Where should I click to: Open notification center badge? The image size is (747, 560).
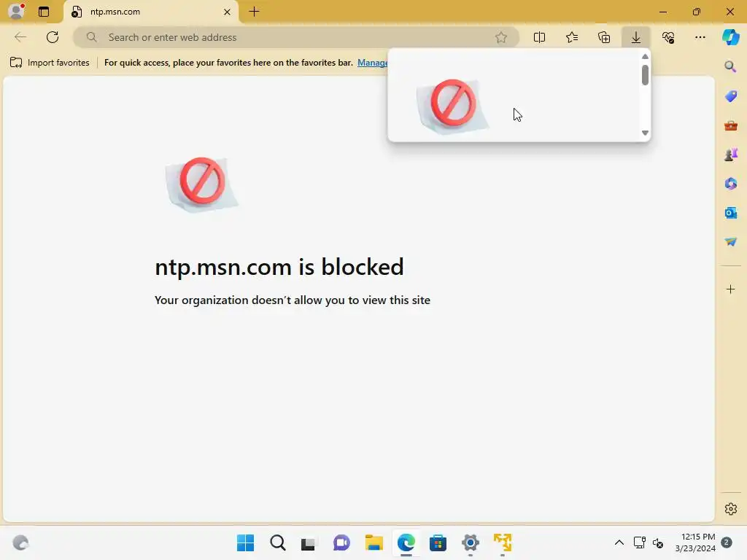coord(727,542)
